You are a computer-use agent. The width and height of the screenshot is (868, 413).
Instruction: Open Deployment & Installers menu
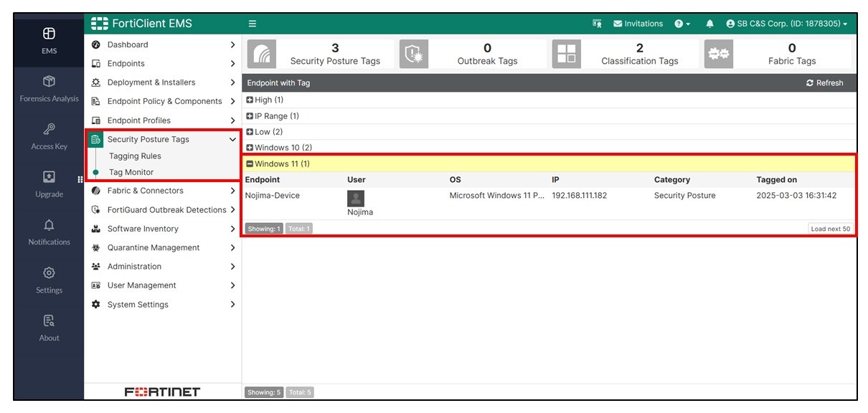(x=163, y=82)
